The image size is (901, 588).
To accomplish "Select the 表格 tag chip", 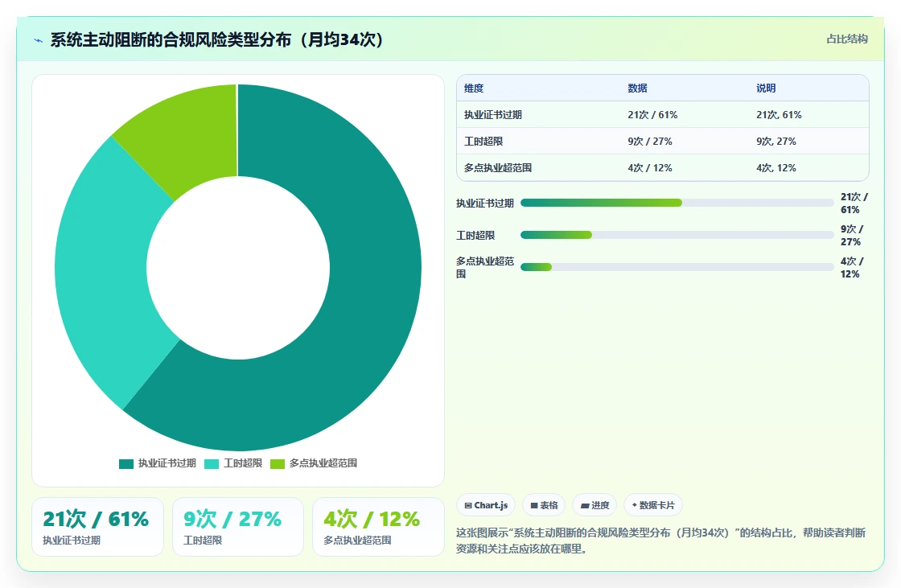I will pyautogui.click(x=544, y=505).
